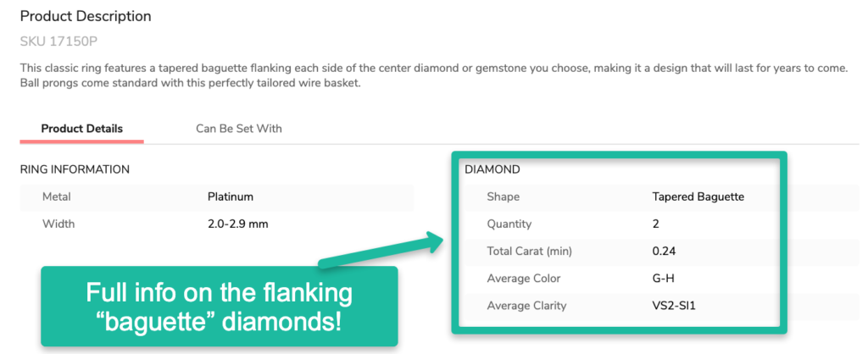Screen dimensions: 868x354
Task: Click the DIAMOND section header
Action: point(492,169)
